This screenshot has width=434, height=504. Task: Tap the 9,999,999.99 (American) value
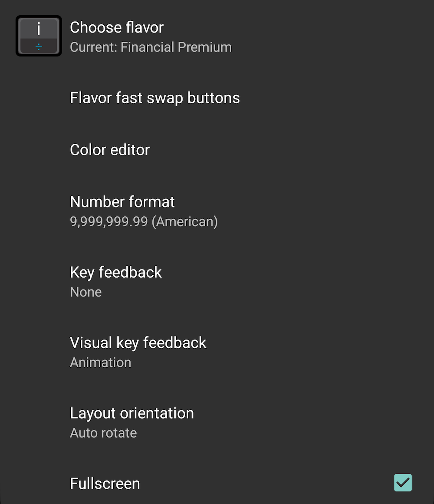(x=144, y=221)
